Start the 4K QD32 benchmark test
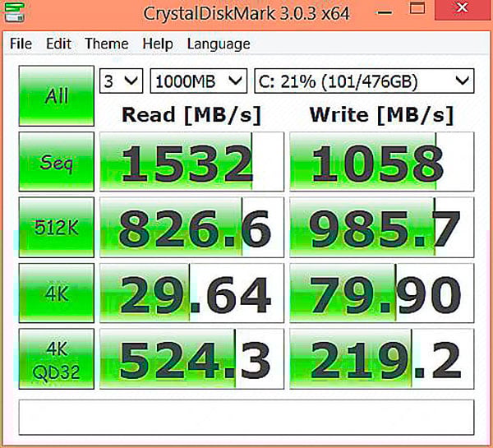The image size is (493, 448). [57, 359]
